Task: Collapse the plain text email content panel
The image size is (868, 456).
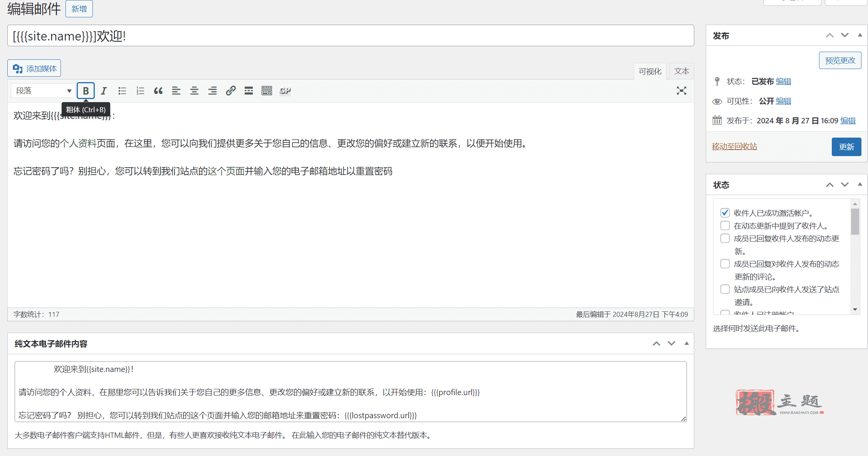Action: (687, 343)
